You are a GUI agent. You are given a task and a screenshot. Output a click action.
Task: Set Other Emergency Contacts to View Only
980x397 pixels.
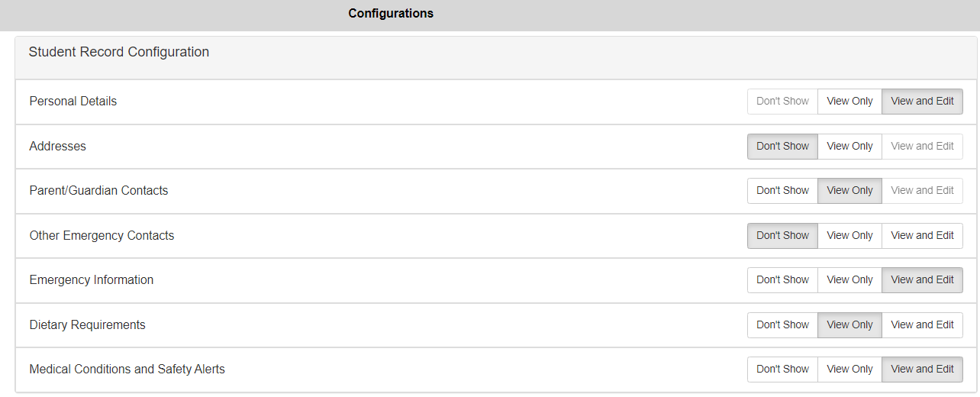click(x=849, y=236)
